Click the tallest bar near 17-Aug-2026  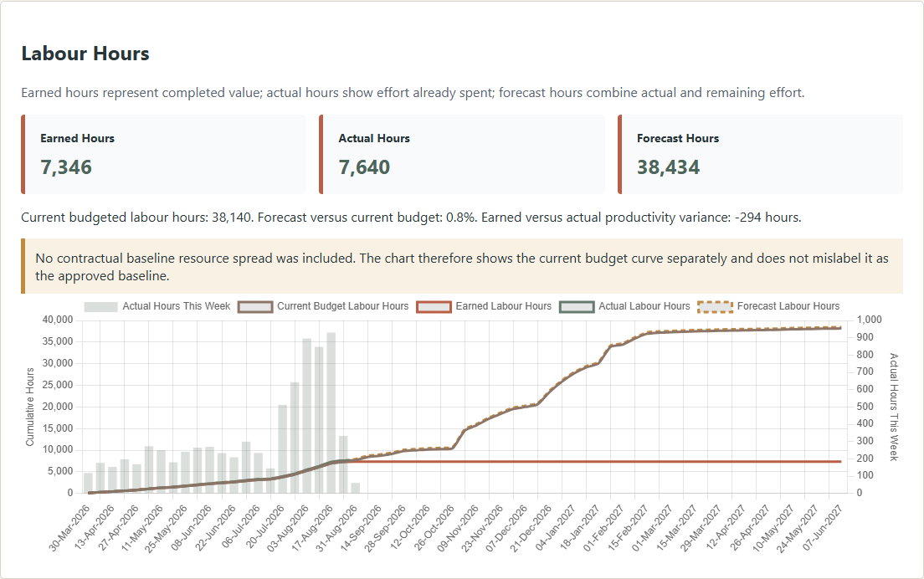pyautogui.click(x=331, y=412)
